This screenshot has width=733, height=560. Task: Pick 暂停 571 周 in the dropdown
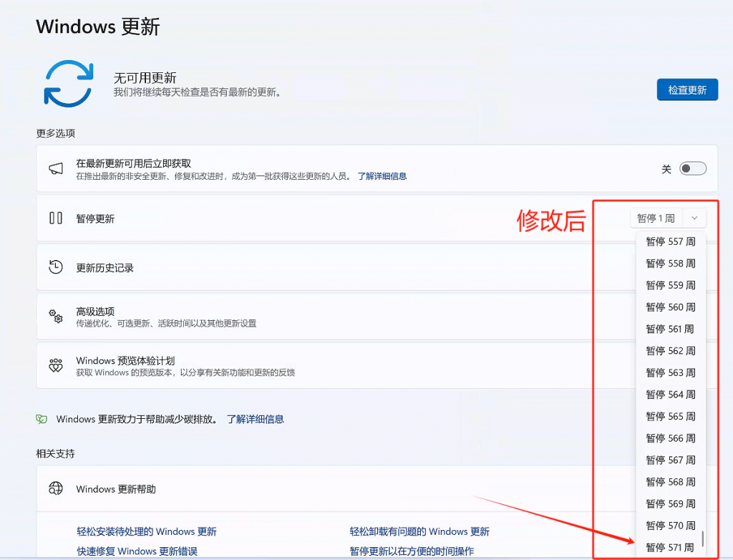[x=671, y=547]
